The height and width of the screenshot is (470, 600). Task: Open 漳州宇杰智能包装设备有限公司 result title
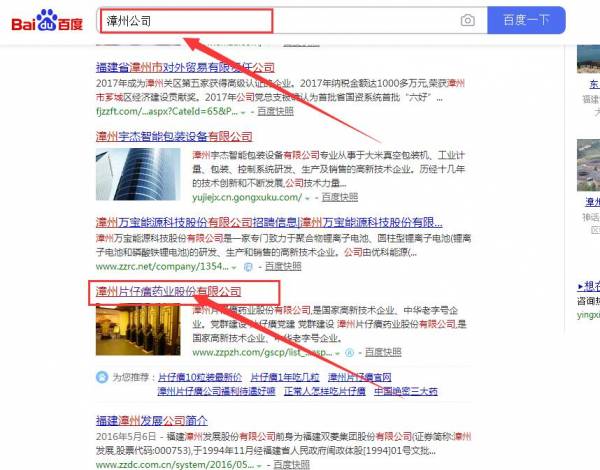tap(174, 136)
